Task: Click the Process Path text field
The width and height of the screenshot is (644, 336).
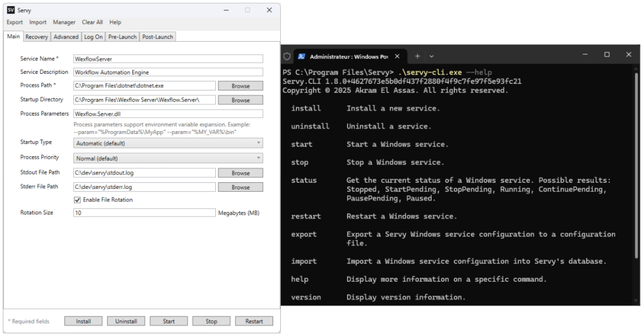Action: [x=144, y=86]
